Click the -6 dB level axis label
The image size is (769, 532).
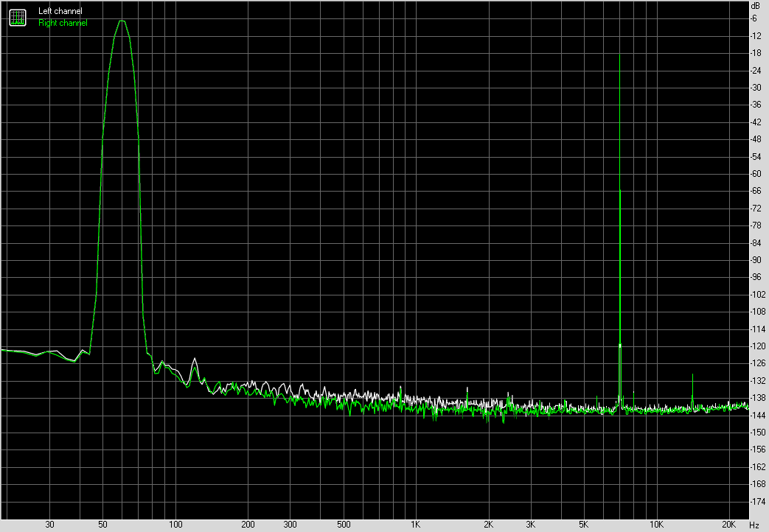click(754, 18)
